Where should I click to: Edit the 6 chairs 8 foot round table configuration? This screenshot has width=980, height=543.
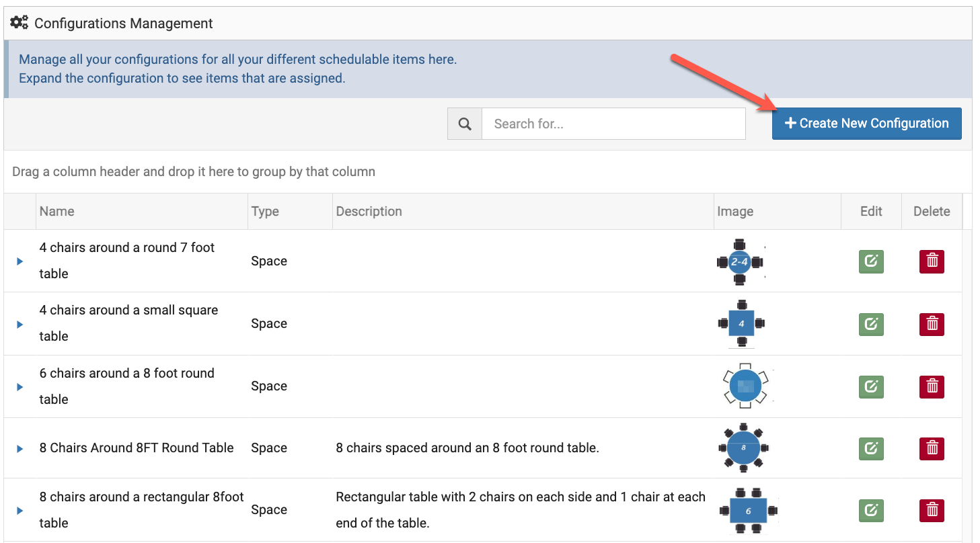871,386
